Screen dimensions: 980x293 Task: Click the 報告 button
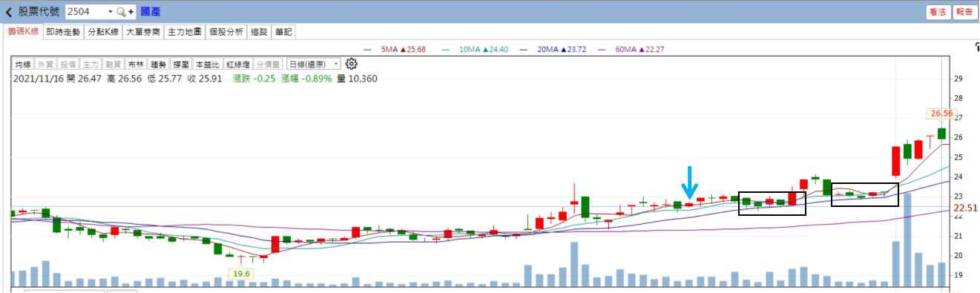click(x=964, y=12)
